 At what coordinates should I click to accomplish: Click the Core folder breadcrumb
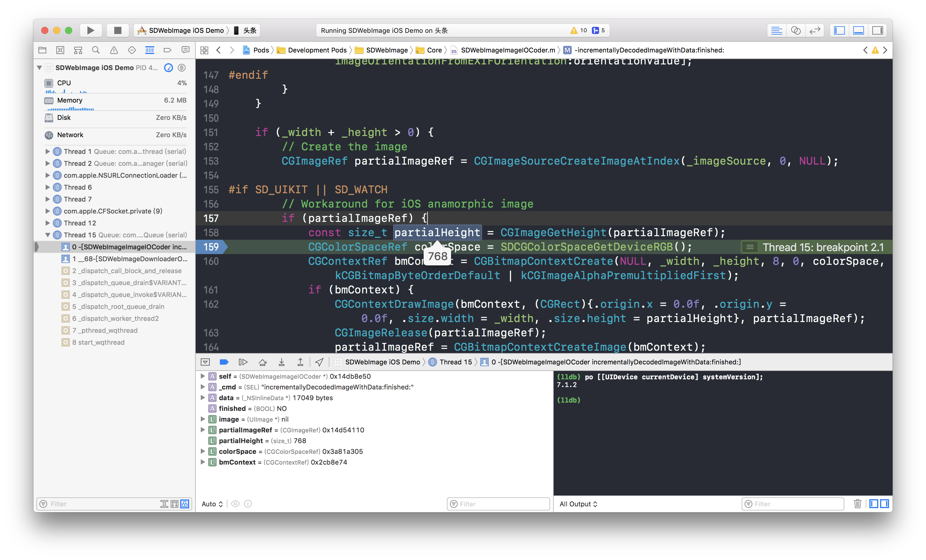429,50
